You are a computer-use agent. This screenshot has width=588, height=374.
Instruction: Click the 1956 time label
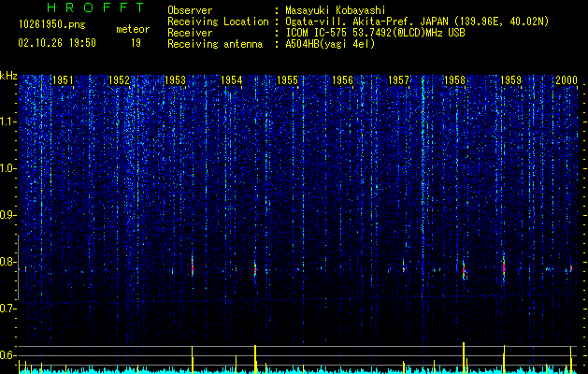click(x=343, y=80)
